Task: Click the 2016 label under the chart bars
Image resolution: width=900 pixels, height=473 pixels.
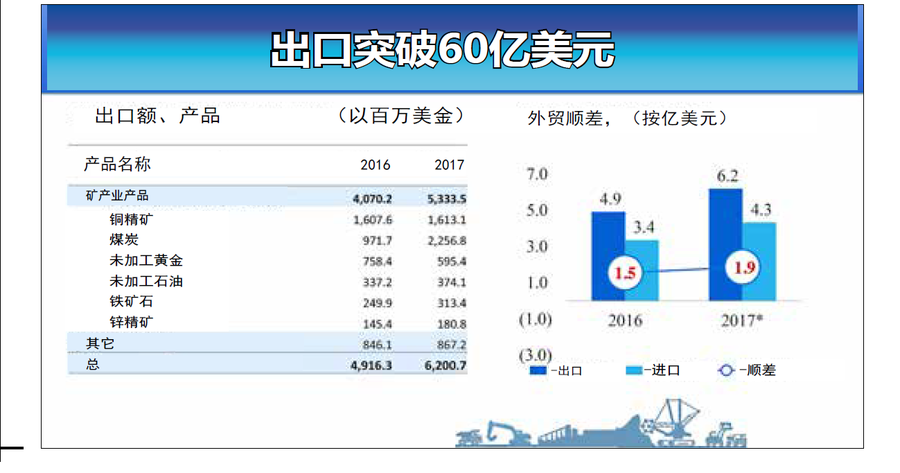Action: coord(625,320)
